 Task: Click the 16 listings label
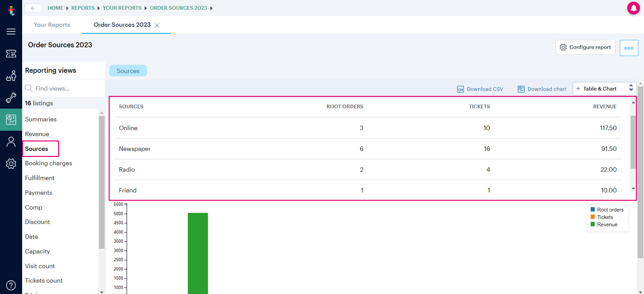[39, 103]
